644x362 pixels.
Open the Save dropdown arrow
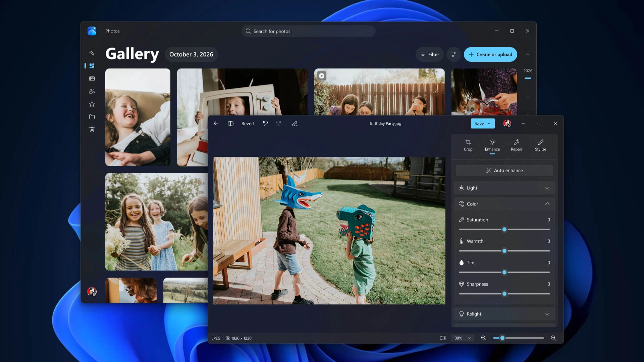[489, 123]
